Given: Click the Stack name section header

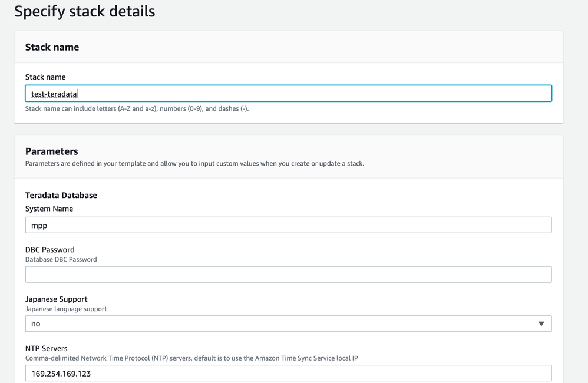Looking at the screenshot, I should pyautogui.click(x=52, y=47).
